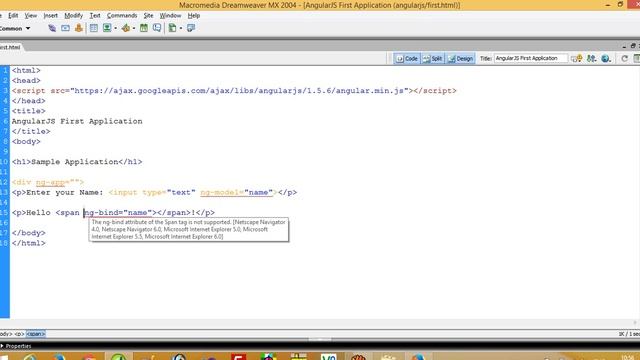The width and height of the screenshot is (640, 360).
Task: Click the "AngularJS First Application" text on line 6
Action: click(x=77, y=121)
